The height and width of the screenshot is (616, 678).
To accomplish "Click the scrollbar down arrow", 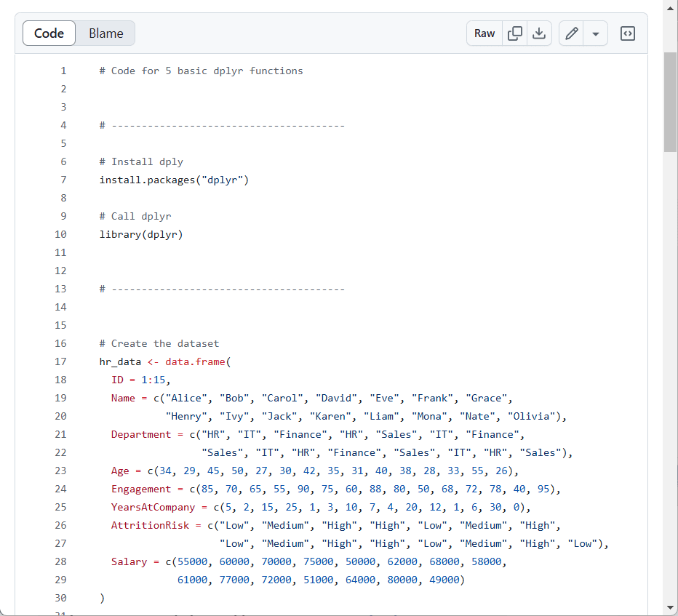I will [x=670, y=607].
